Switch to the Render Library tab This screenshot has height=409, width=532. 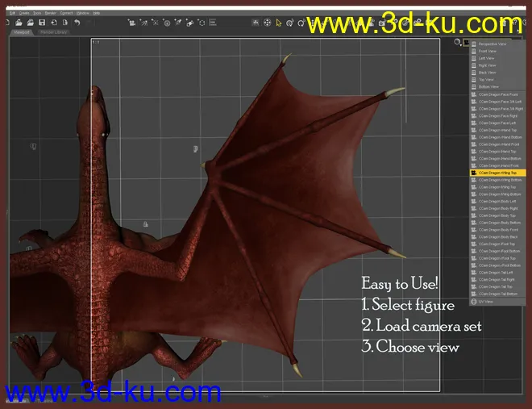pos(53,32)
